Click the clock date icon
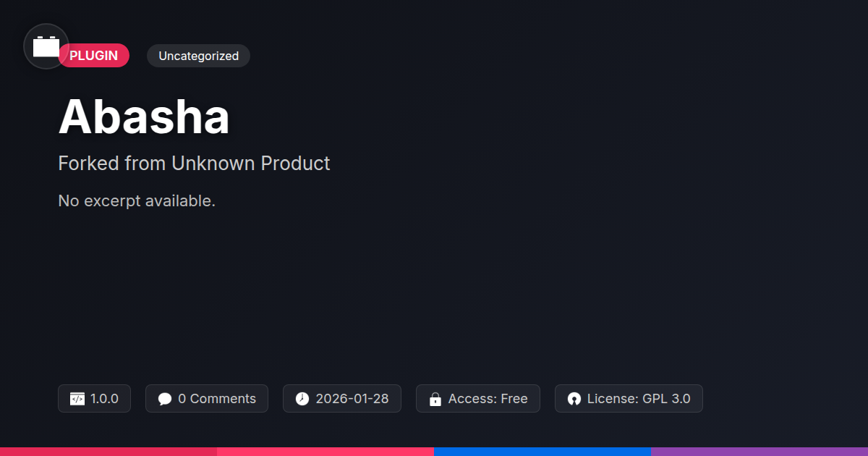The image size is (868, 456). pos(302,399)
